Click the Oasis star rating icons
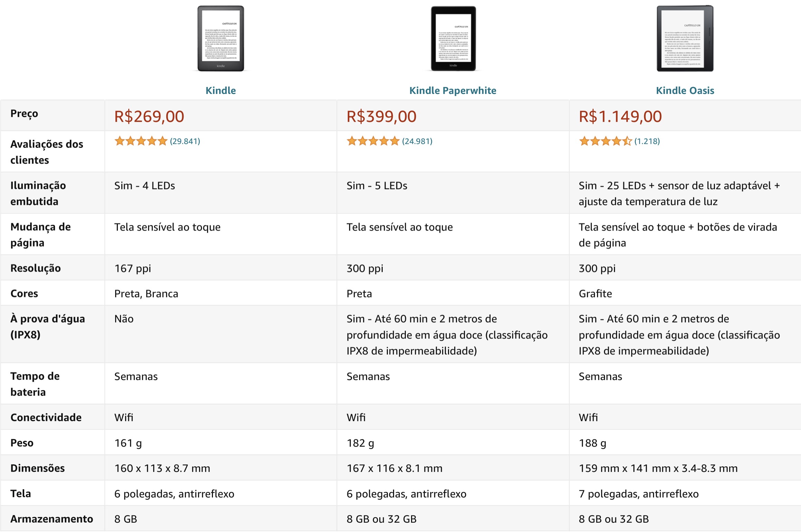The width and height of the screenshot is (801, 532). coord(605,141)
